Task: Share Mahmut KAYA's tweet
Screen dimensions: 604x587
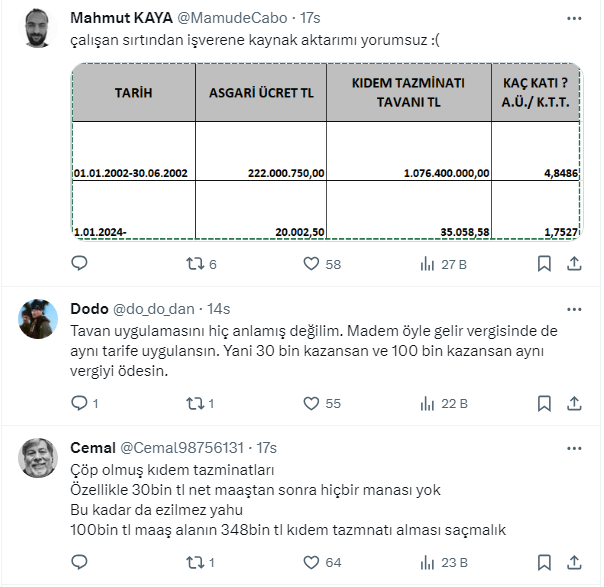Action: 574,264
